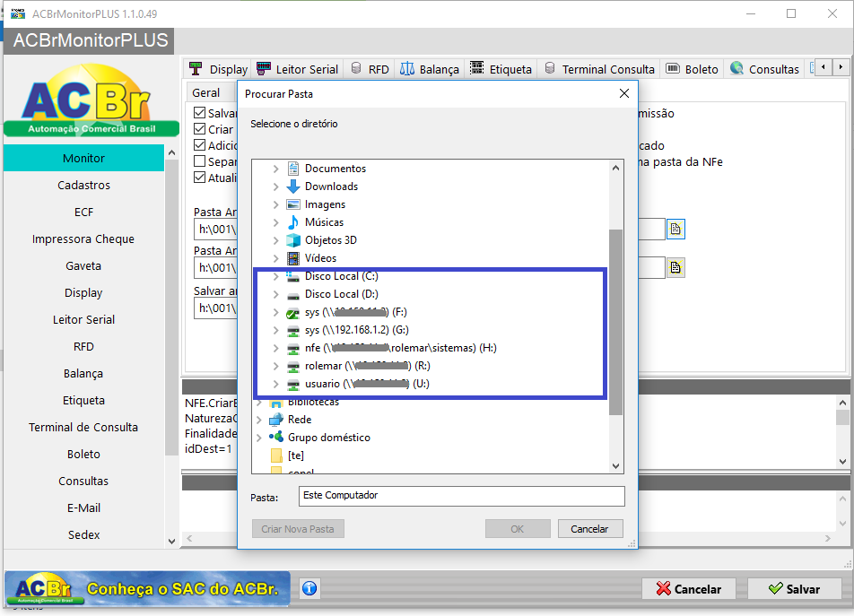854x616 pixels.
Task: Expand the nfe (H:) drive node
Action: [x=275, y=348]
